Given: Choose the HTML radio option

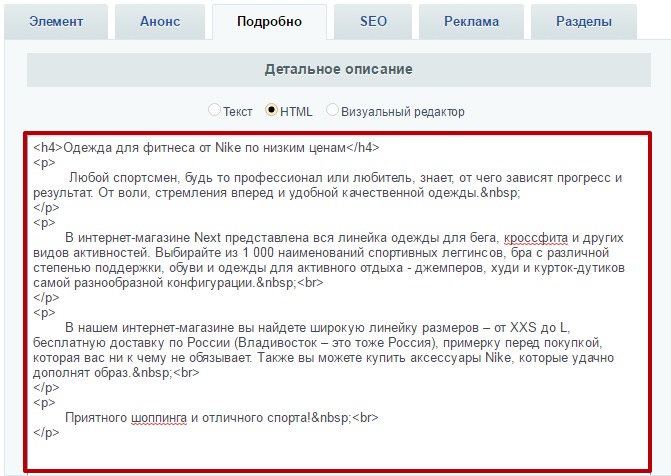Looking at the screenshot, I should [271, 110].
